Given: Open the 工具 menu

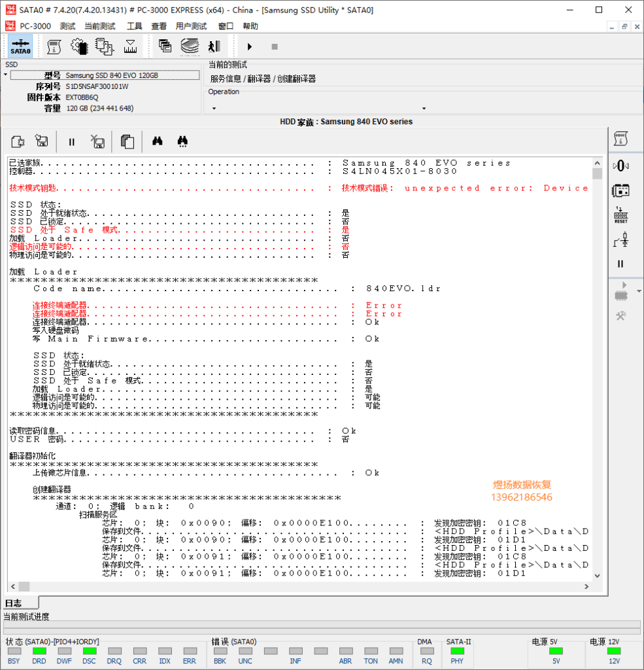Looking at the screenshot, I should pos(135,26).
